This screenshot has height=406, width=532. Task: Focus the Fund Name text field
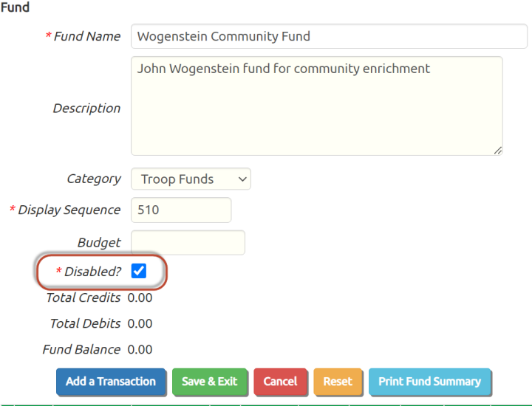point(329,36)
